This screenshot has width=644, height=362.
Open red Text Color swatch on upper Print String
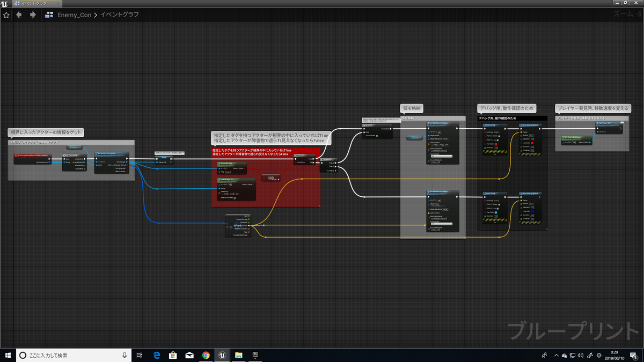(x=497, y=144)
